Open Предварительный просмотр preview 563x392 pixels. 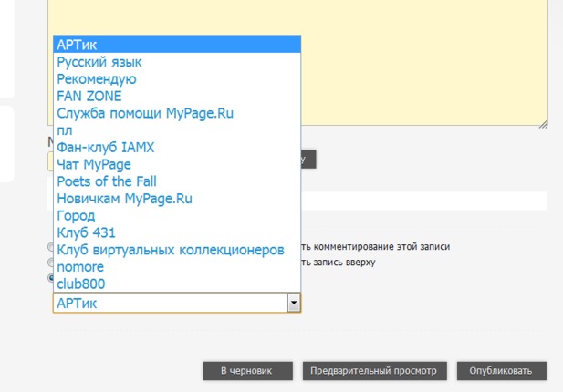(x=374, y=371)
